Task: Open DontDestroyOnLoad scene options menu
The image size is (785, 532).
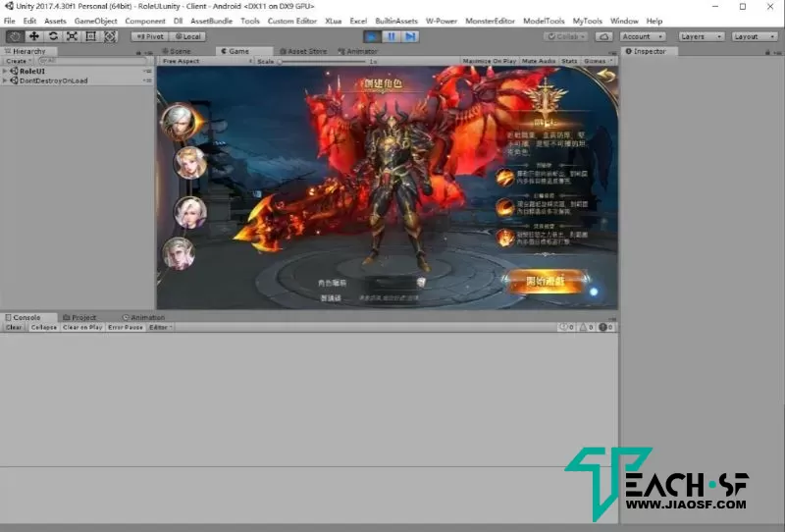Action: 147,80
